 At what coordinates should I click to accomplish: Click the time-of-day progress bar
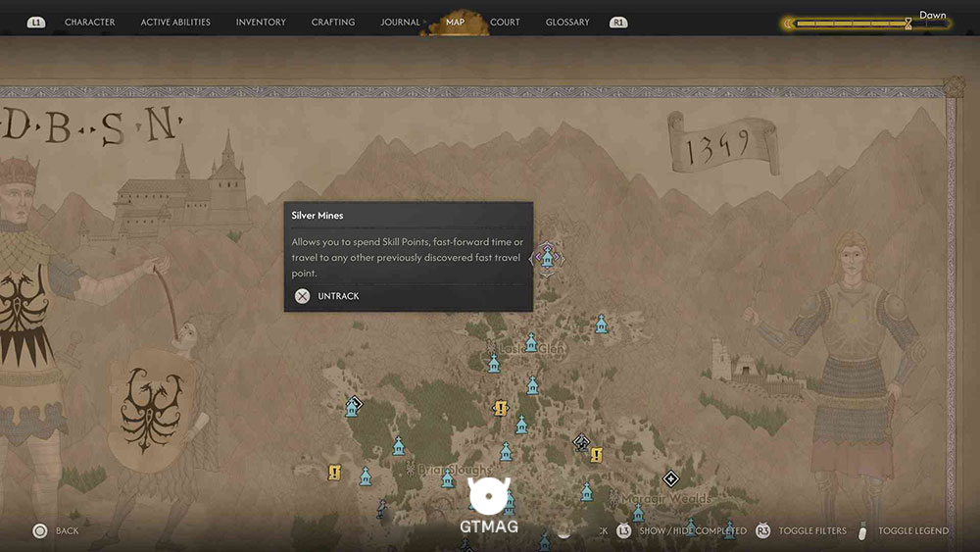(x=865, y=24)
